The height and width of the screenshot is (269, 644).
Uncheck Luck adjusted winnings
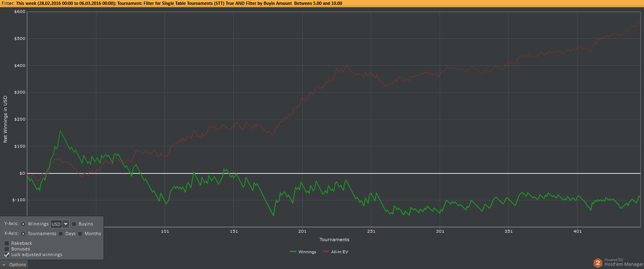6,254
